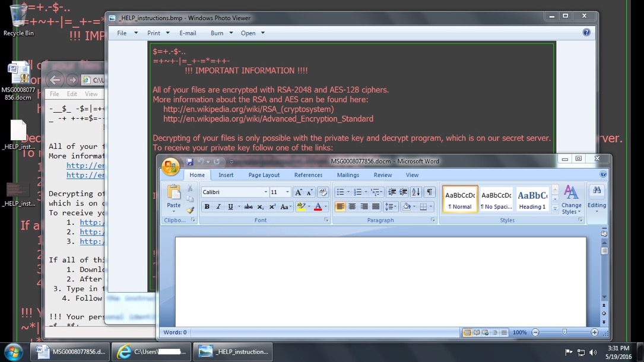Click the zoom slider handle in Word's status bar
644x362 pixels.
click(x=564, y=332)
